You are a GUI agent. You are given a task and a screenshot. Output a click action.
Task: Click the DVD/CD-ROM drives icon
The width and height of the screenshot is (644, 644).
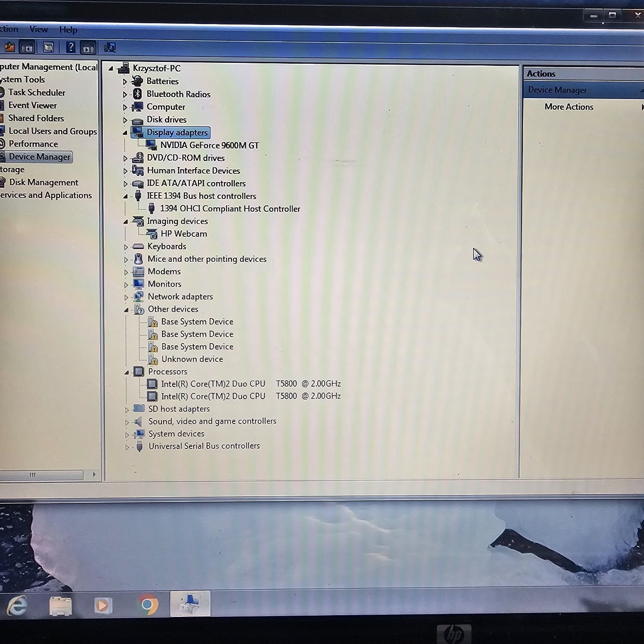tap(138, 158)
